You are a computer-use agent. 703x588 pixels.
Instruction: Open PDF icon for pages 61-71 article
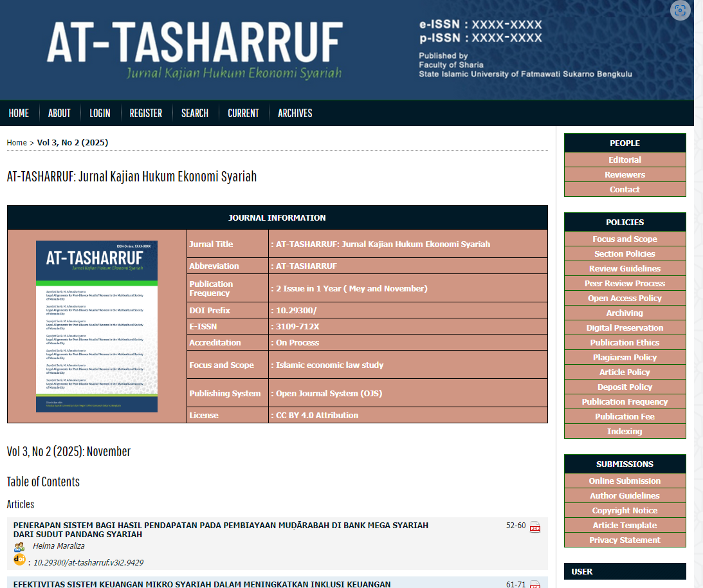click(534, 584)
